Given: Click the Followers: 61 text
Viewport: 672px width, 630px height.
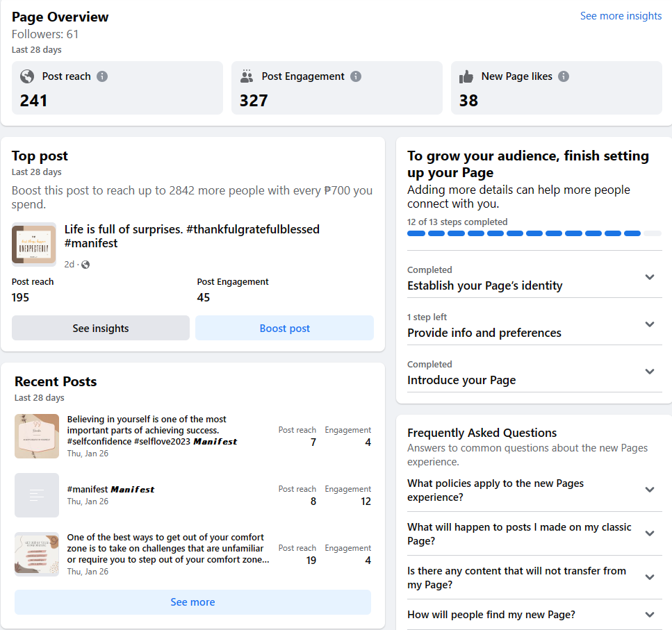Looking at the screenshot, I should pos(45,34).
